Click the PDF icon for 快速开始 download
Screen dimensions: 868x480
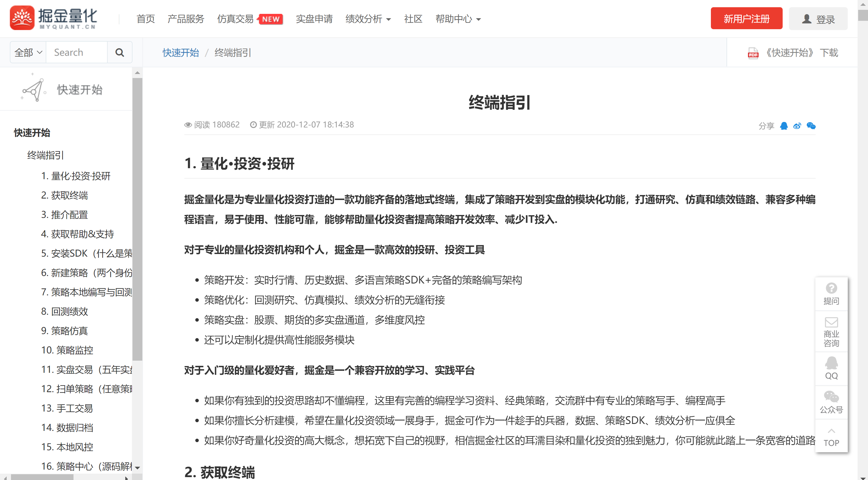(x=753, y=53)
